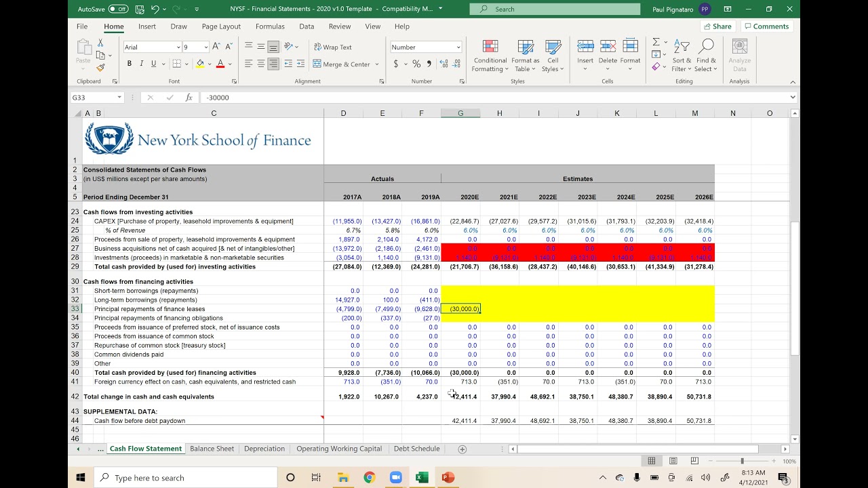Click the zoom slider handle
Screen dimensions: 868x488
(742, 461)
